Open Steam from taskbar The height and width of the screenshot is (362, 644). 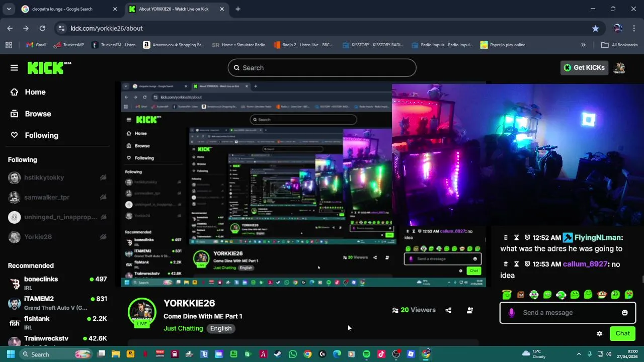tap(278, 354)
